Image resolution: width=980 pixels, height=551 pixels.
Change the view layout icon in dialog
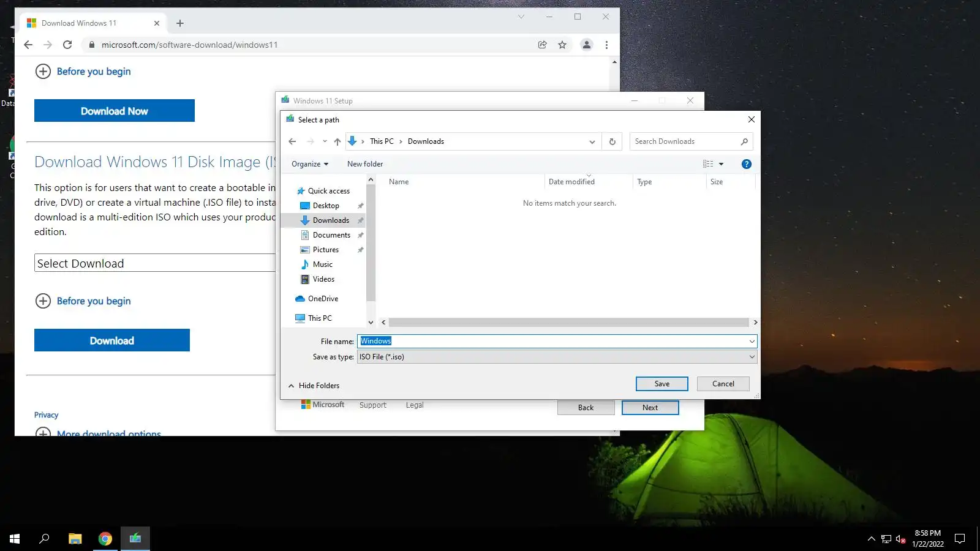pos(708,164)
